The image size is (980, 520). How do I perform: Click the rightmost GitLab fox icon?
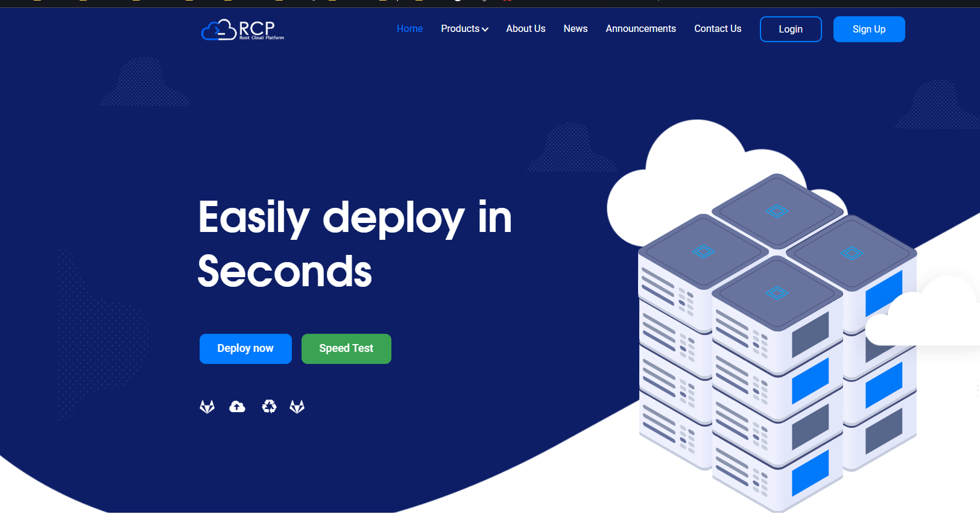click(x=297, y=407)
